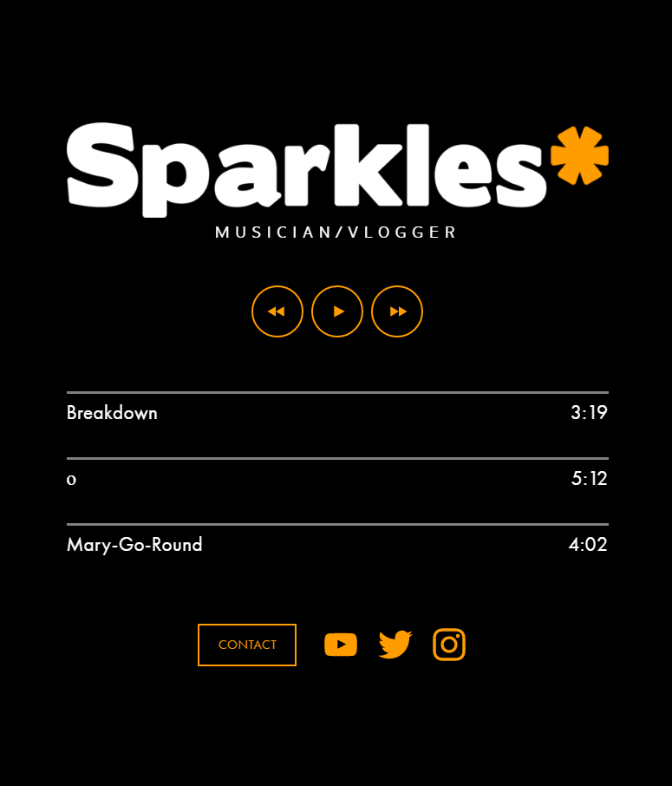Play the current track
This screenshot has width=672, height=786.
[337, 311]
